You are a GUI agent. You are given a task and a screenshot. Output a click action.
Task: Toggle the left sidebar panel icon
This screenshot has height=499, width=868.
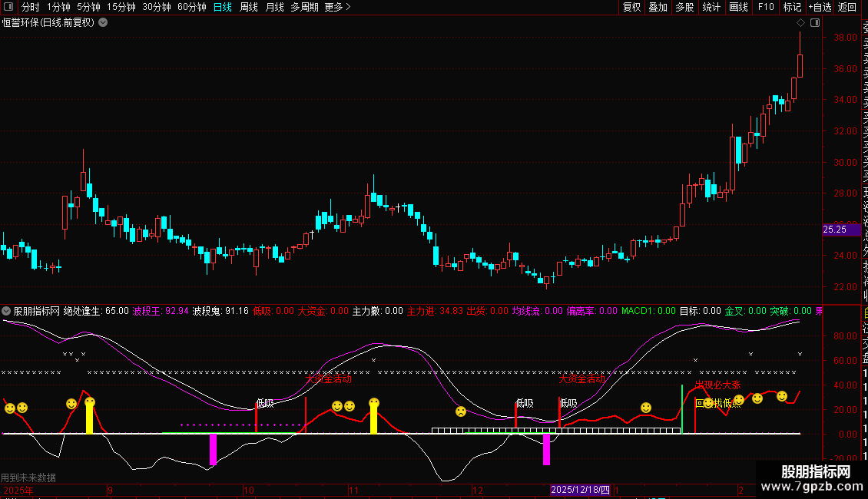click(8, 7)
